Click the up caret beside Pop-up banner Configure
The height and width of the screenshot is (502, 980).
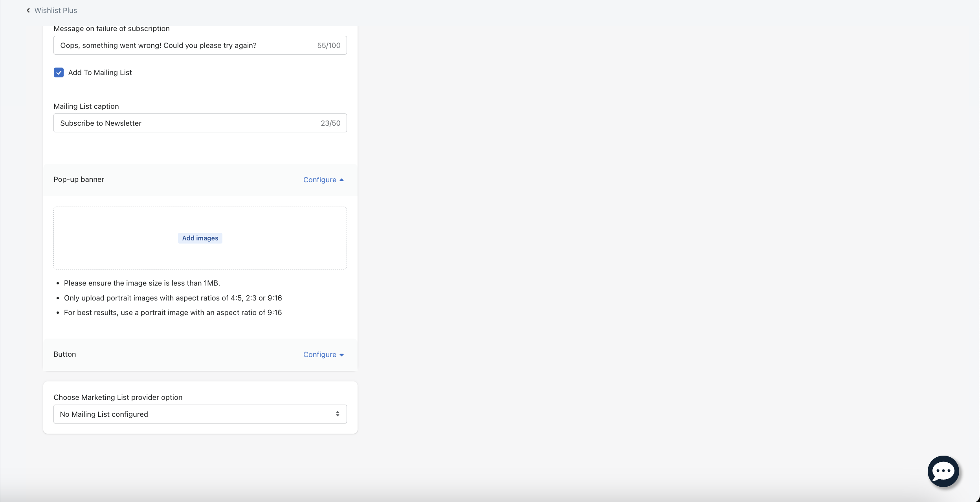click(341, 180)
